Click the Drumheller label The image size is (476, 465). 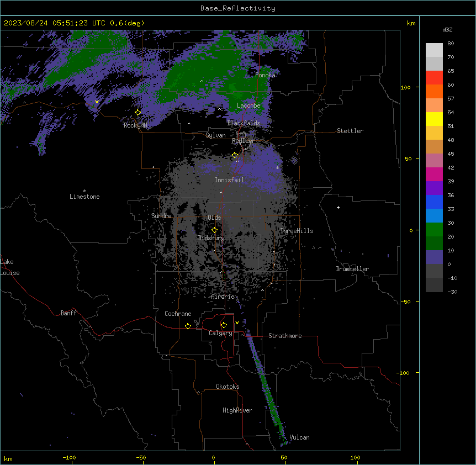352,269
